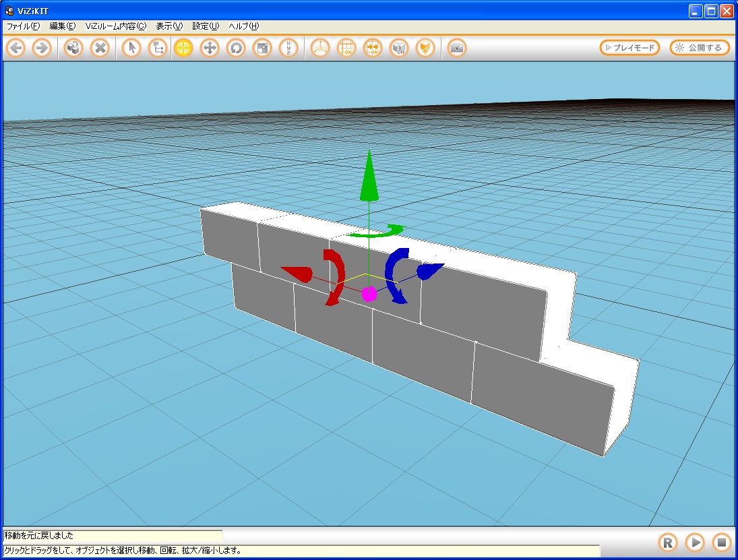Image resolution: width=738 pixels, height=560 pixels.
Task: Select the four-way move tool
Action: (210, 48)
